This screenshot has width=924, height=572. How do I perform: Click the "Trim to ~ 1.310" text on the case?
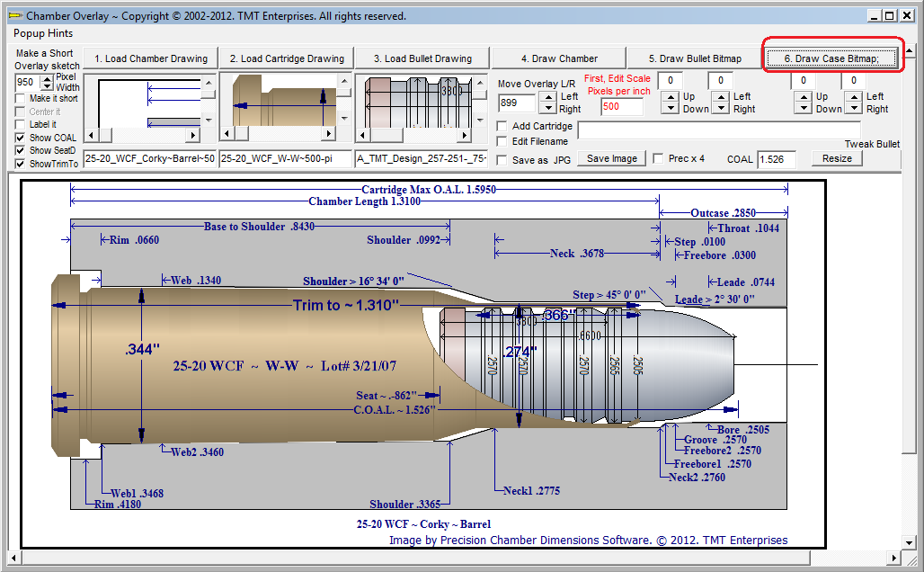[x=347, y=305]
